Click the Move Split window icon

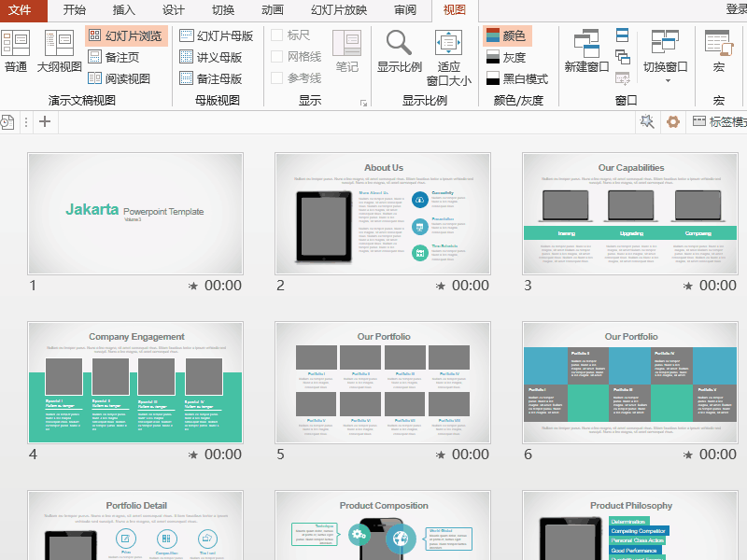(x=622, y=78)
